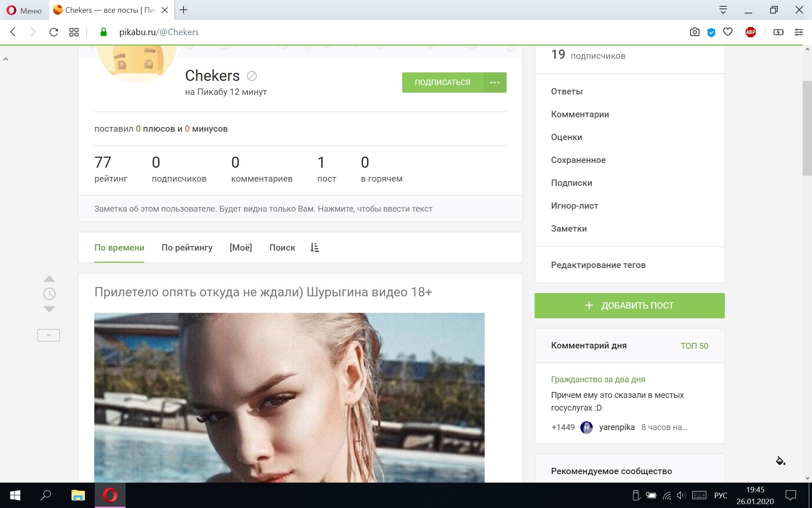This screenshot has height=508, width=812.
Task: Collapse the post with minus button
Action: [49, 335]
